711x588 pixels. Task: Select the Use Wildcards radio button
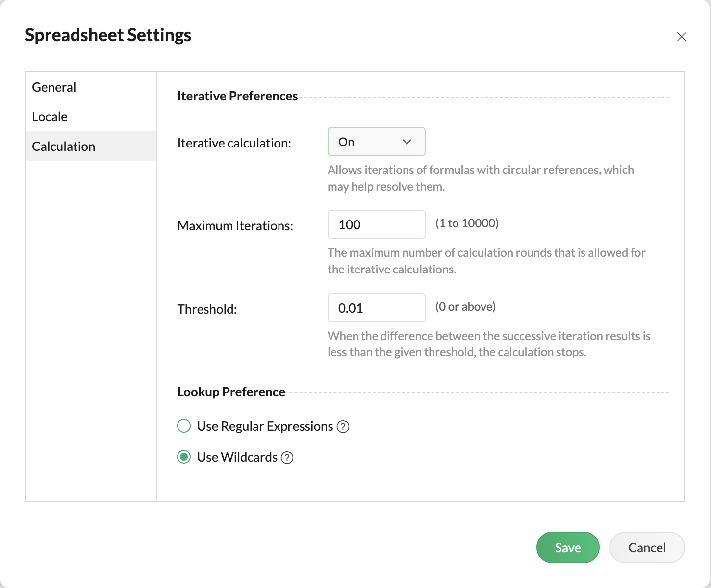[184, 457]
